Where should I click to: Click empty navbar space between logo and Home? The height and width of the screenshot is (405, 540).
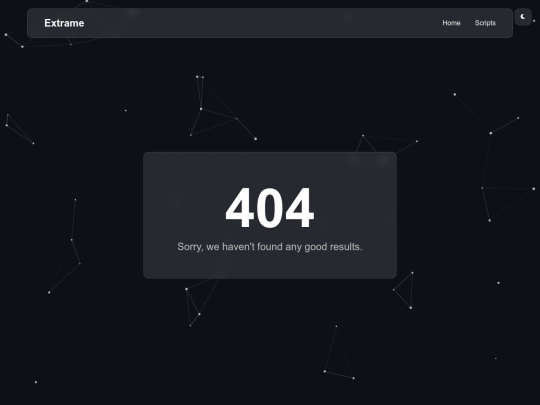pos(262,23)
